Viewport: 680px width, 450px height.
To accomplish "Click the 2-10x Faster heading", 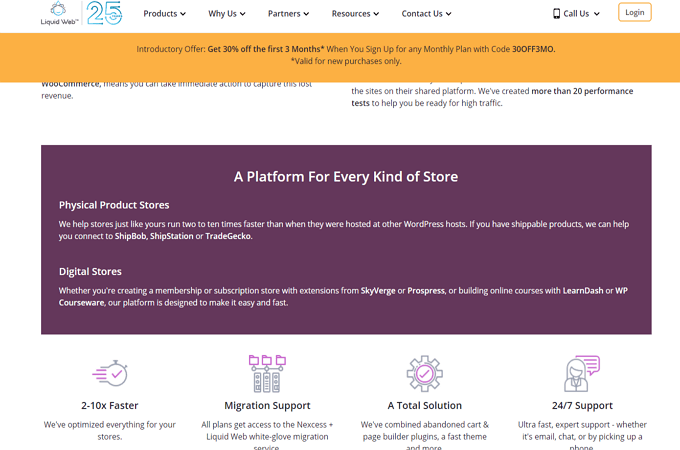I will coord(110,406).
